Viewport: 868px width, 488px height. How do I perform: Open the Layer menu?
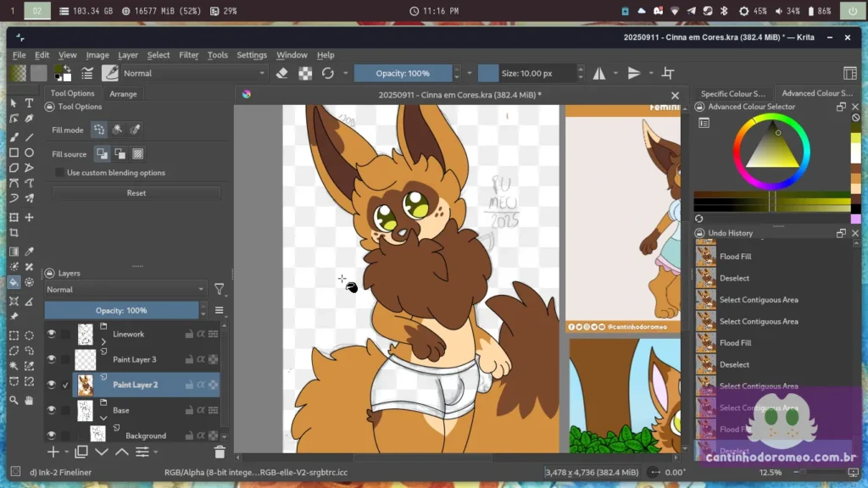128,55
